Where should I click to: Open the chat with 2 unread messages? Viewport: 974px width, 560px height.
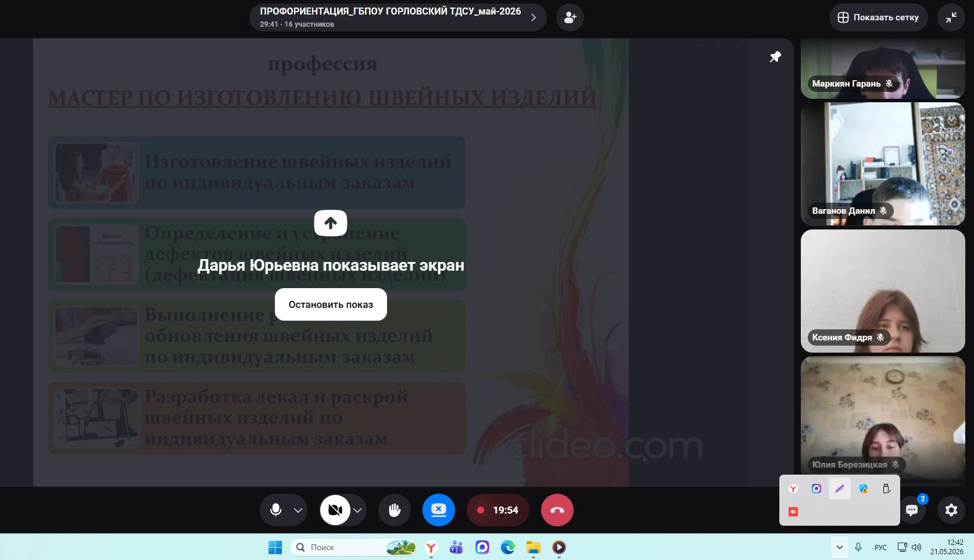[x=912, y=509]
